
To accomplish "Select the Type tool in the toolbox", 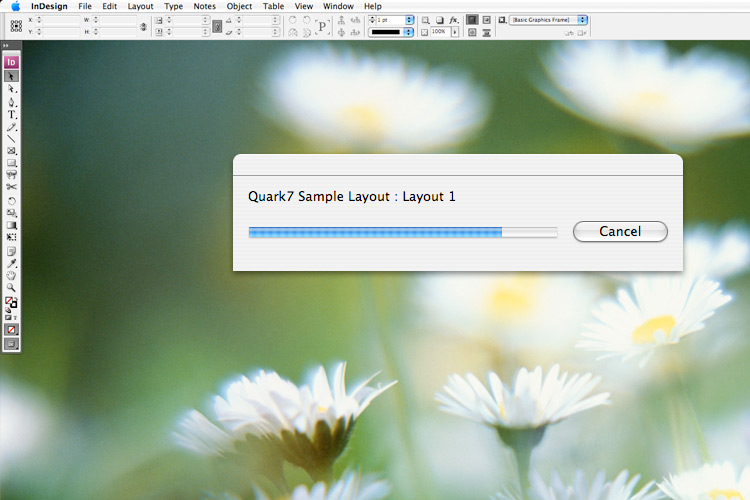I will pyautogui.click(x=12, y=115).
